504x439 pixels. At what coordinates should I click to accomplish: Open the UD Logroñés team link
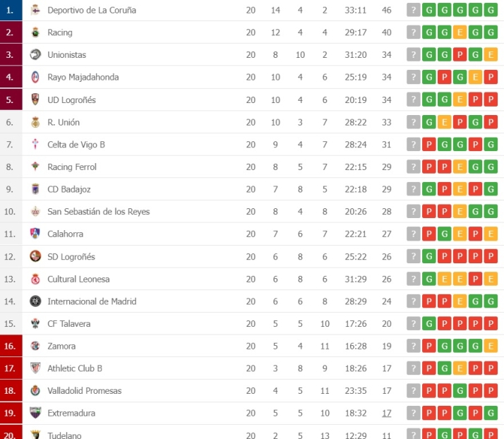pos(71,100)
